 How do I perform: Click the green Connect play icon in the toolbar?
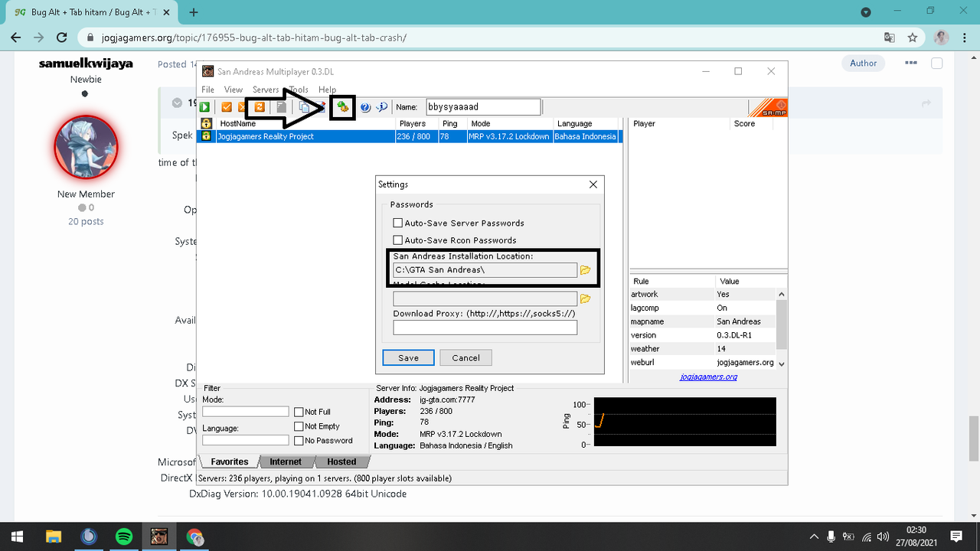[205, 107]
